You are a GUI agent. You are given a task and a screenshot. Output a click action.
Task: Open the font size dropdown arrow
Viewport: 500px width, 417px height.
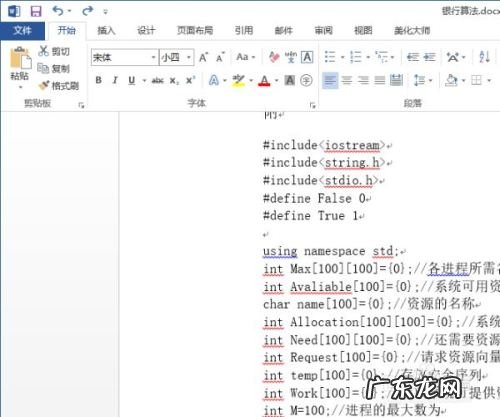point(189,58)
